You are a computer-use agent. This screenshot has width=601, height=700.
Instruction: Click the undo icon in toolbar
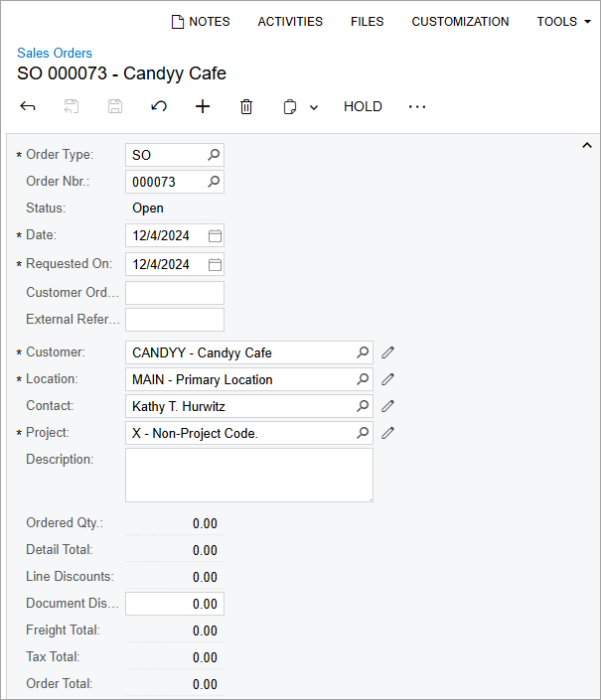point(159,106)
